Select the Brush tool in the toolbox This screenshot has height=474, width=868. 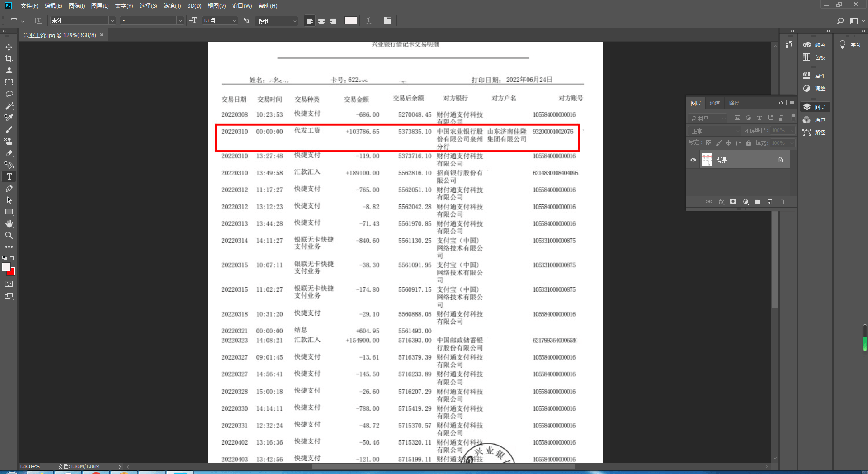(9, 129)
